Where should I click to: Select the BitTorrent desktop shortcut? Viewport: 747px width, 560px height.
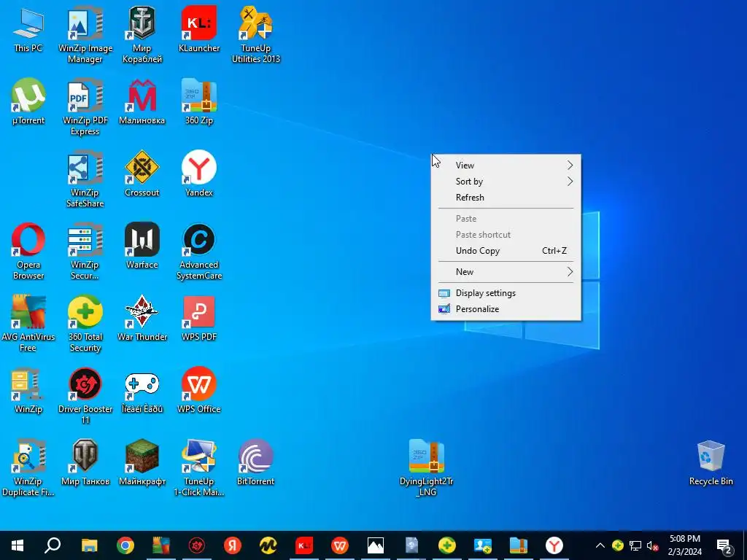click(x=256, y=462)
